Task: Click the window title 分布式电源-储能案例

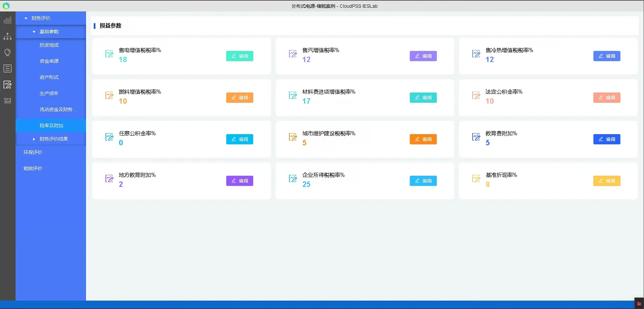Action: pos(313,6)
